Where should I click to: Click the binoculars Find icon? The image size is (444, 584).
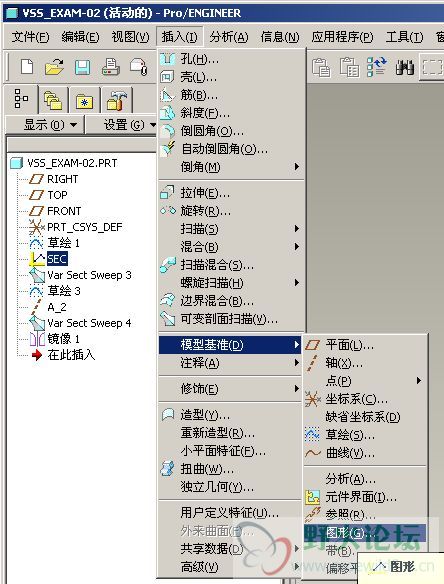tap(405, 67)
